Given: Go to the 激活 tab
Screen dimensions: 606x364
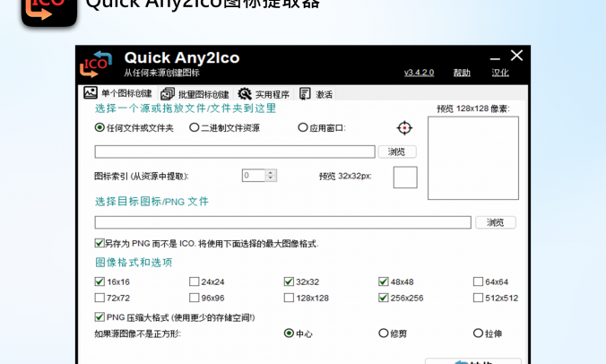Looking at the screenshot, I should click(x=316, y=94).
